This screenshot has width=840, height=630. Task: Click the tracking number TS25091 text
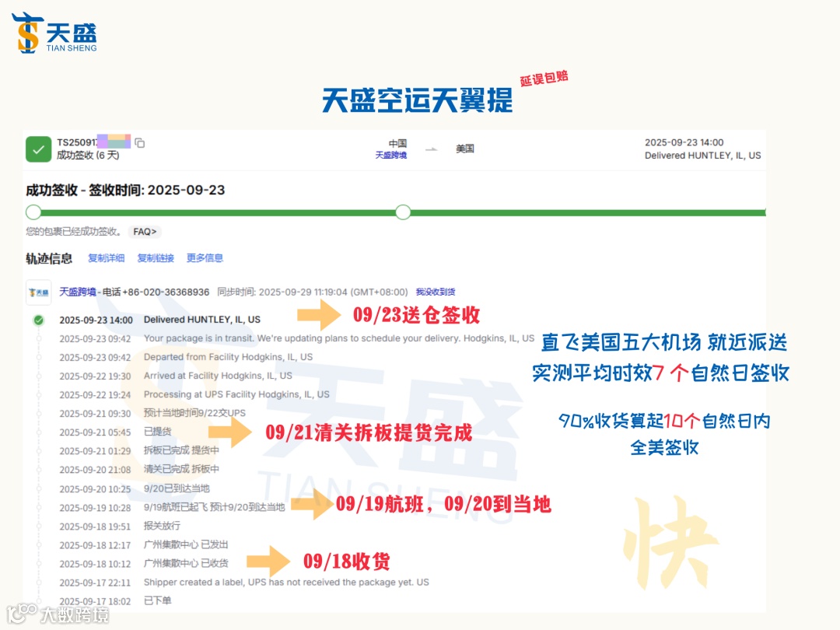point(77,142)
